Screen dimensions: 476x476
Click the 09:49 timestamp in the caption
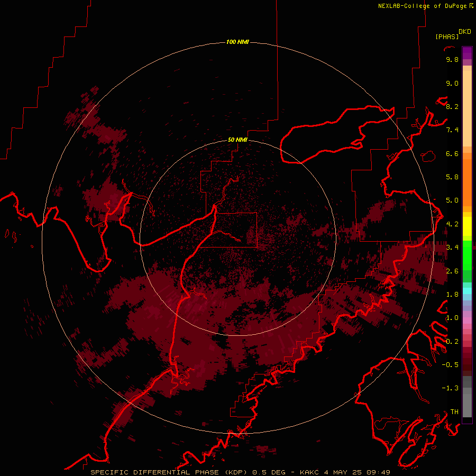tap(378, 472)
